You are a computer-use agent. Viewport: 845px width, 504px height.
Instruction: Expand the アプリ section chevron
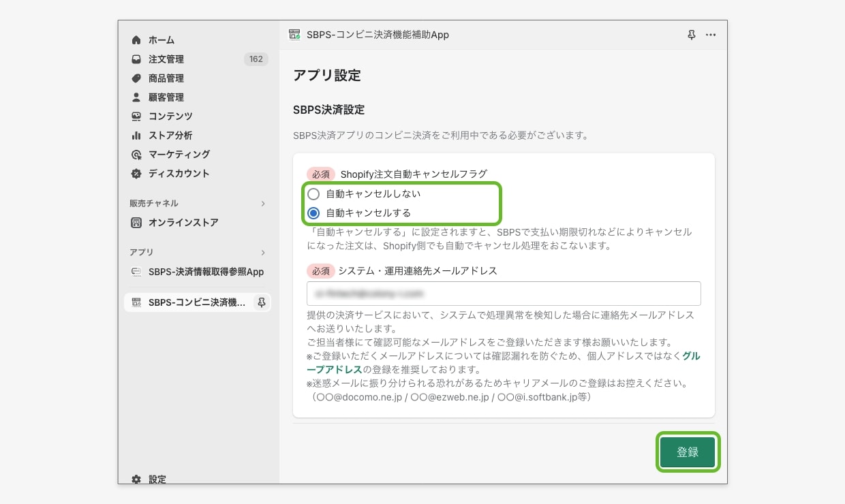pos(263,253)
